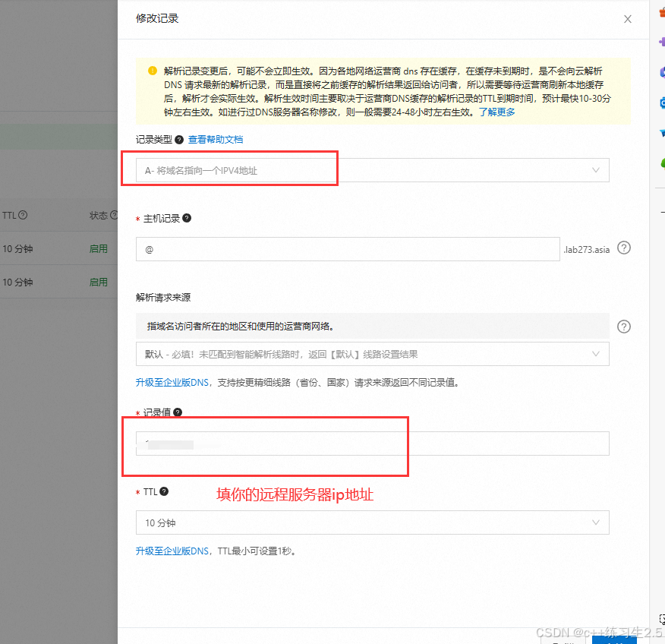Click the question mark circle beside 解析请求来源 description
Viewport: 665px width, 644px height.
[624, 327]
